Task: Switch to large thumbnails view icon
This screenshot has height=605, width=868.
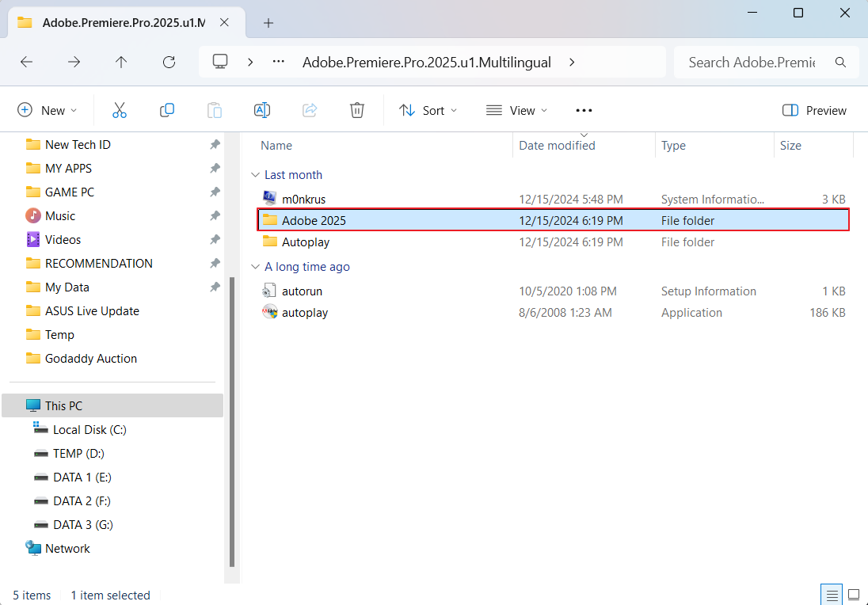Action: point(854,595)
